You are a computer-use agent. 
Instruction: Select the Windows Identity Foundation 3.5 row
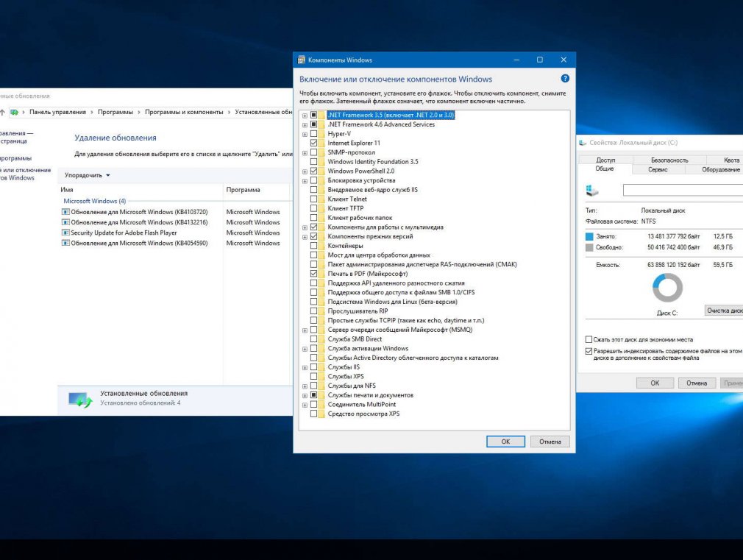(x=373, y=162)
